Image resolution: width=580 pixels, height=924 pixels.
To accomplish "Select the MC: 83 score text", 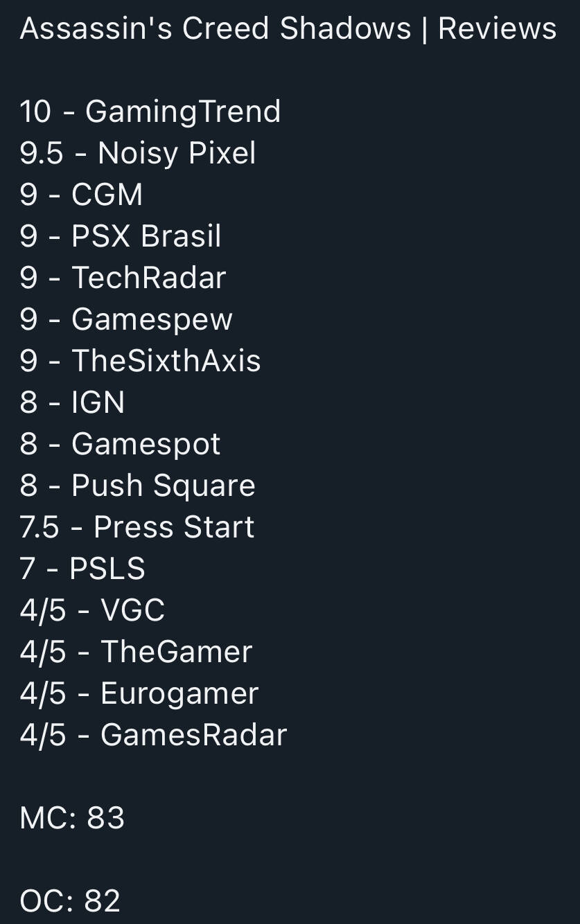I will [x=72, y=818].
